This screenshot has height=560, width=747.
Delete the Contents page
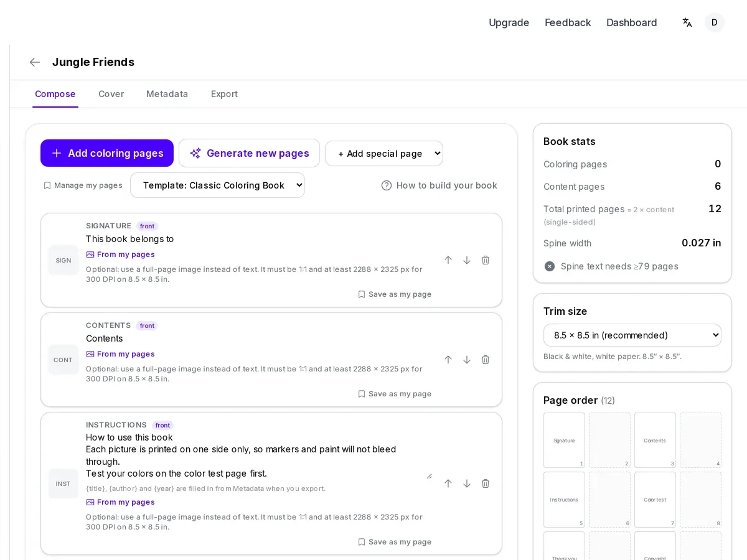486,360
